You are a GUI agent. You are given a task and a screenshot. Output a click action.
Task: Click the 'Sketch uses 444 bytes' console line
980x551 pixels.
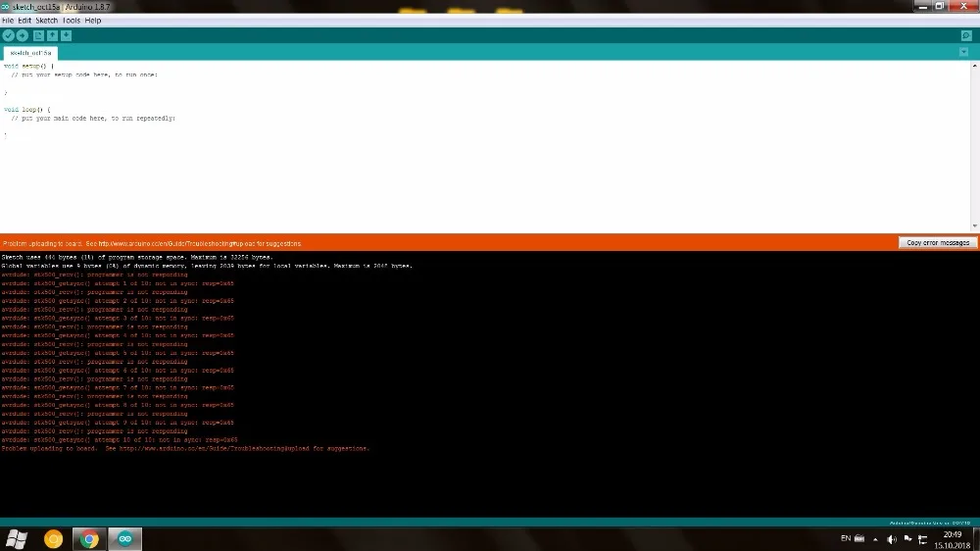137,257
